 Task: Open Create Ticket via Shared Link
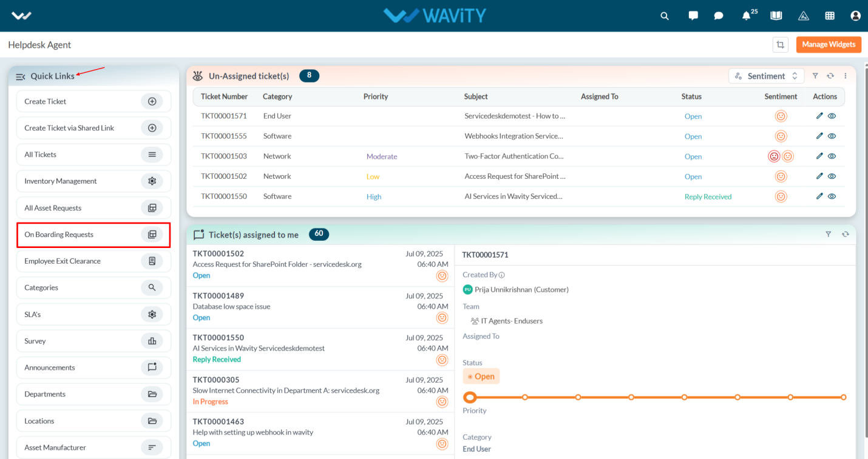tap(93, 128)
